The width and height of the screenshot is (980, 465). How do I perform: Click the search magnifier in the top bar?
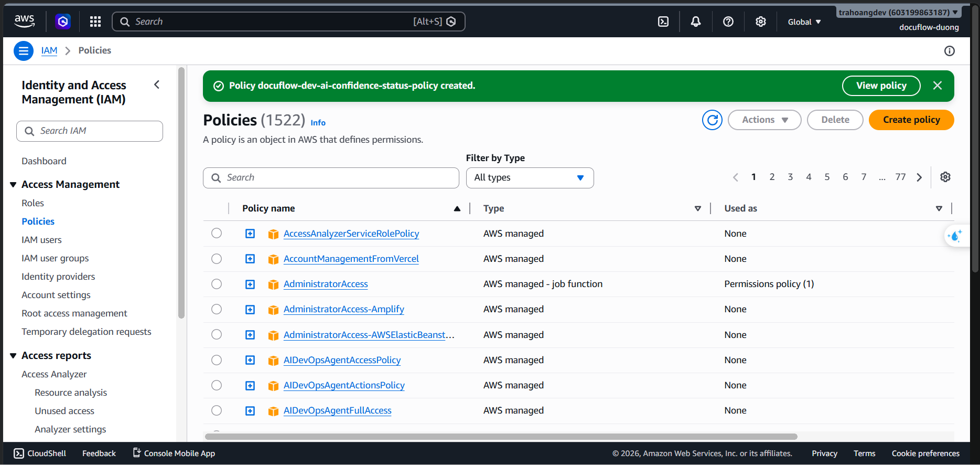click(x=125, y=22)
